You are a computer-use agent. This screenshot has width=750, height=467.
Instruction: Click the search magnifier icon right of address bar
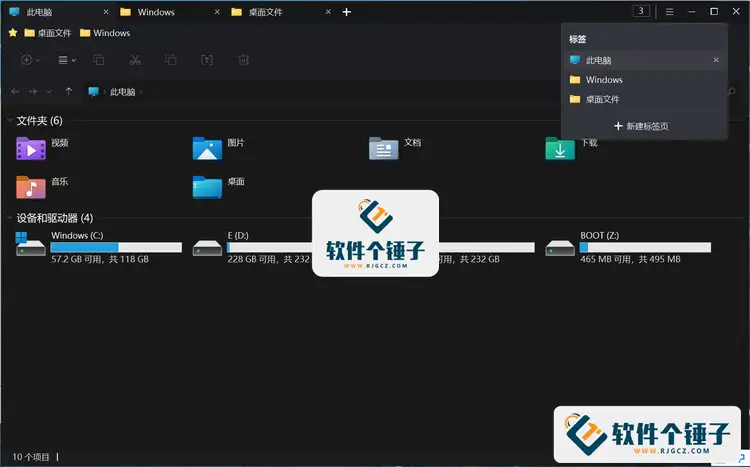click(x=731, y=91)
